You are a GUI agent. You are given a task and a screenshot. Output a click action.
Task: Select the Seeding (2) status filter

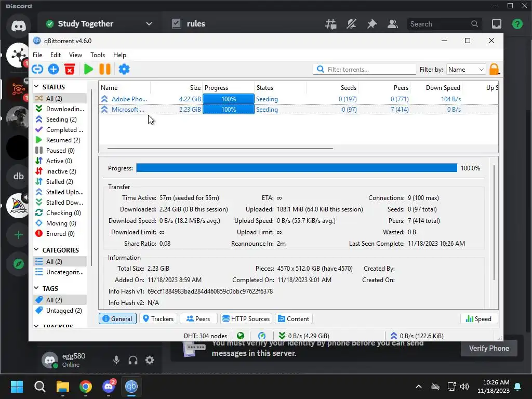(60, 119)
